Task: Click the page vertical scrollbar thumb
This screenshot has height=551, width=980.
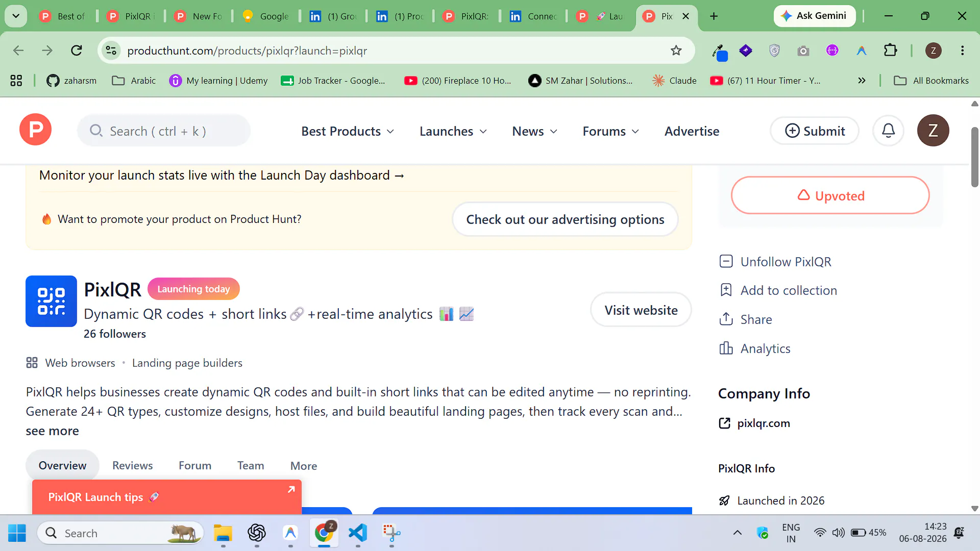Action: (x=974, y=156)
